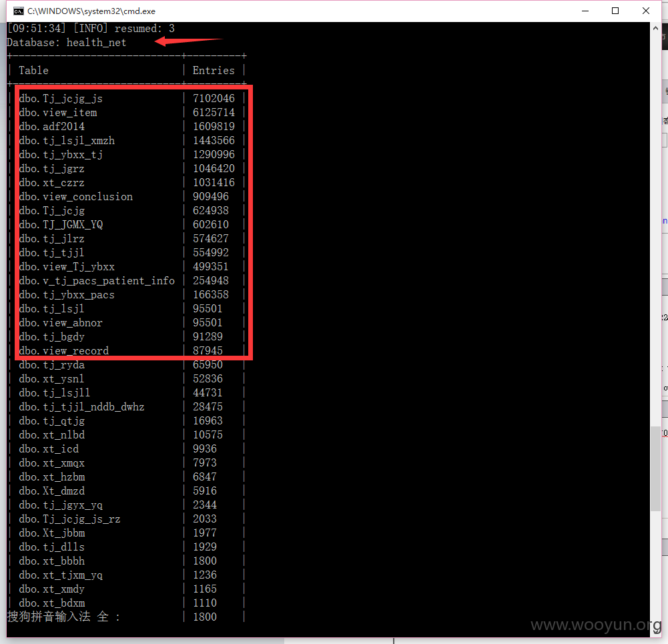
Task: Click the value 7102046
Action: 214,98
